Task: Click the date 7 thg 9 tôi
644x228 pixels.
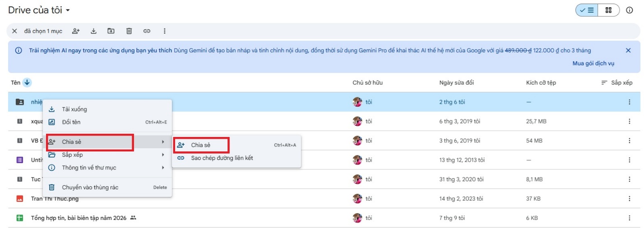Action: pos(452,218)
